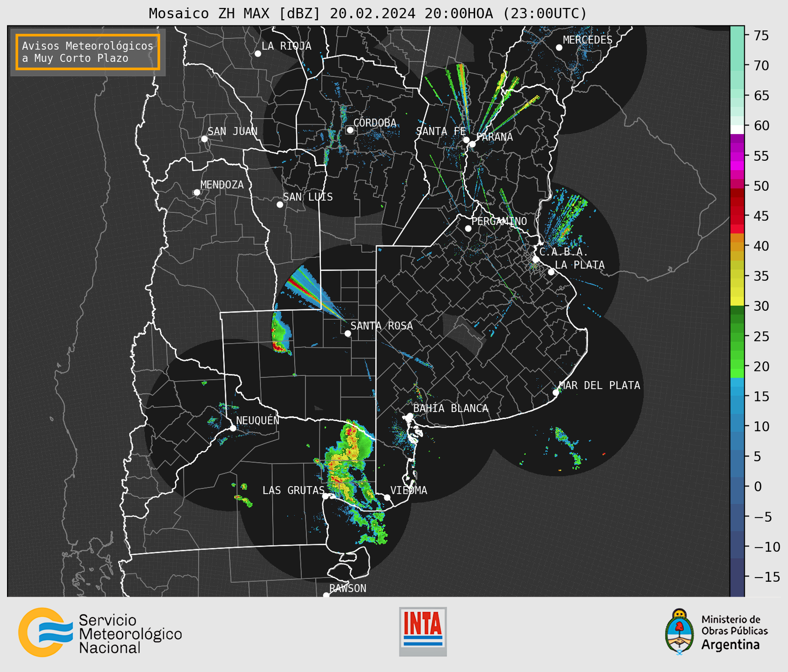788x672 pixels.
Task: Select the Santa Rosa city marker
Action: [348, 334]
